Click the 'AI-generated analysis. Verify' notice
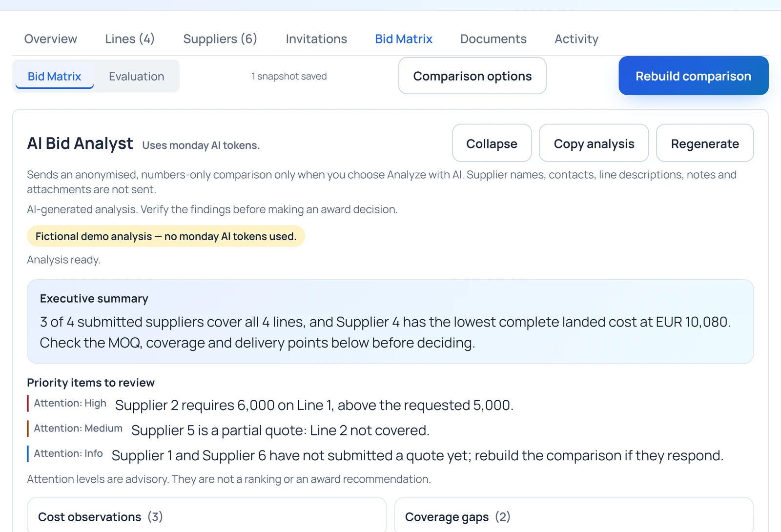The image size is (781, 532). point(212,209)
